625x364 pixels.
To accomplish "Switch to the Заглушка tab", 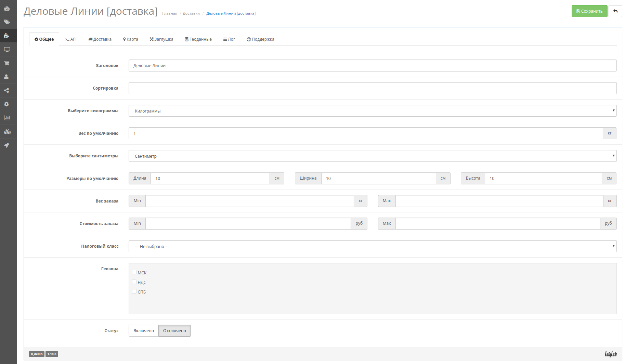I will (x=161, y=39).
